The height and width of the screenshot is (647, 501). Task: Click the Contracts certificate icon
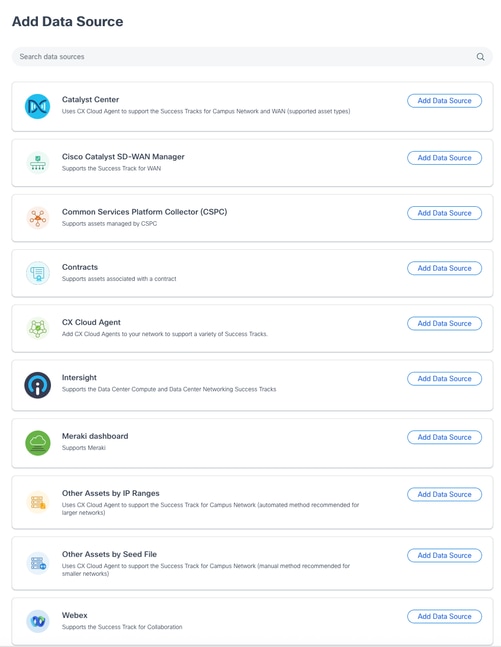coord(38,273)
